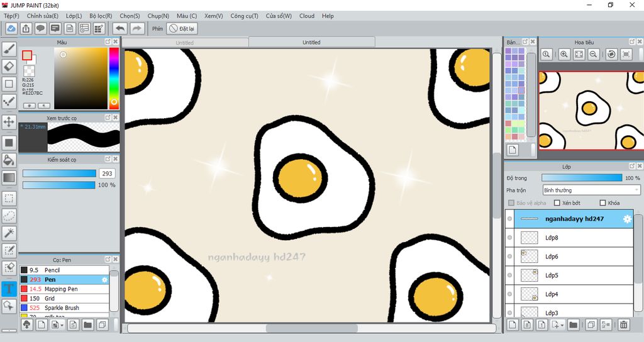Select the Sparkle Brush
This screenshot has width=644, height=342.
[65, 308]
